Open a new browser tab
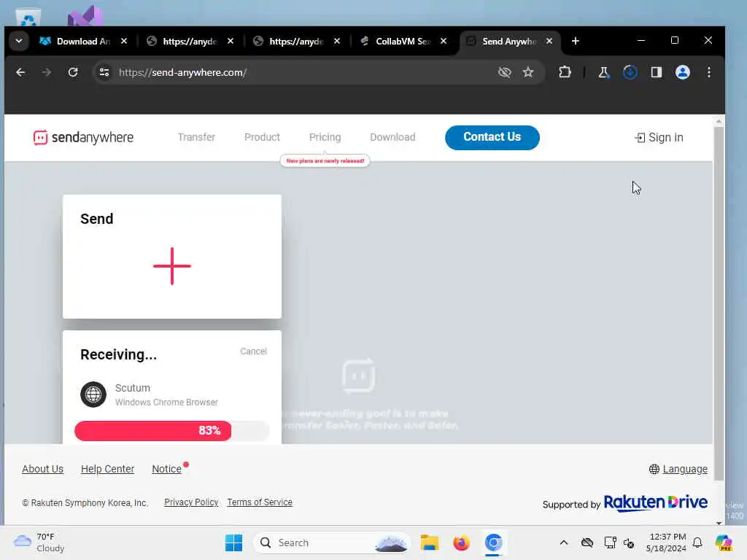The height and width of the screenshot is (560, 747). coord(576,41)
